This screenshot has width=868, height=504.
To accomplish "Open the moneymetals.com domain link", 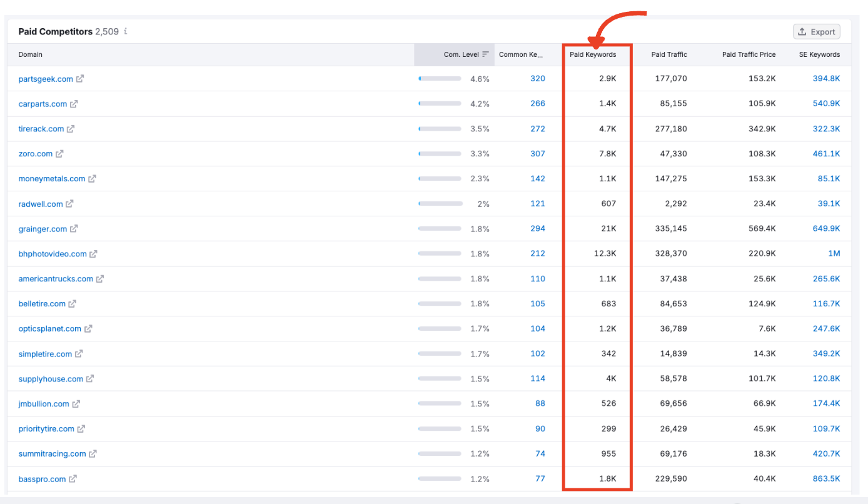I will 52,179.
